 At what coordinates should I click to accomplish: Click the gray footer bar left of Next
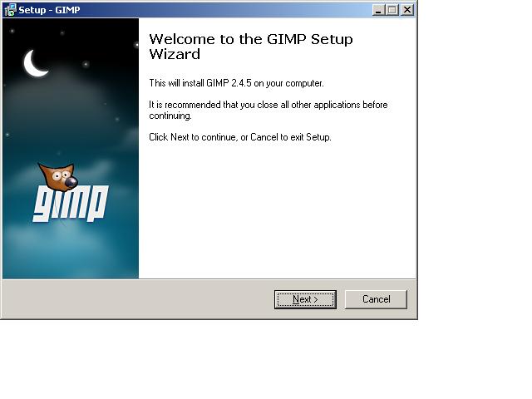click(x=133, y=299)
